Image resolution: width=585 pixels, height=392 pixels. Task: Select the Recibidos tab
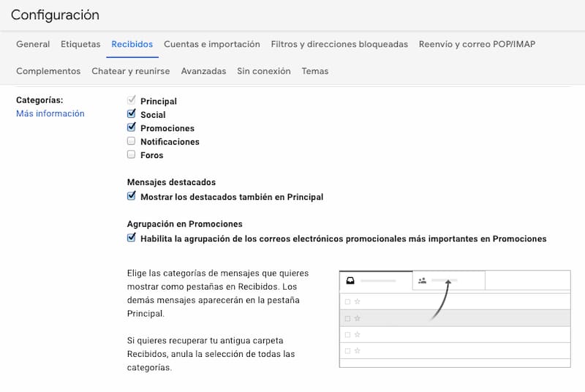(132, 44)
